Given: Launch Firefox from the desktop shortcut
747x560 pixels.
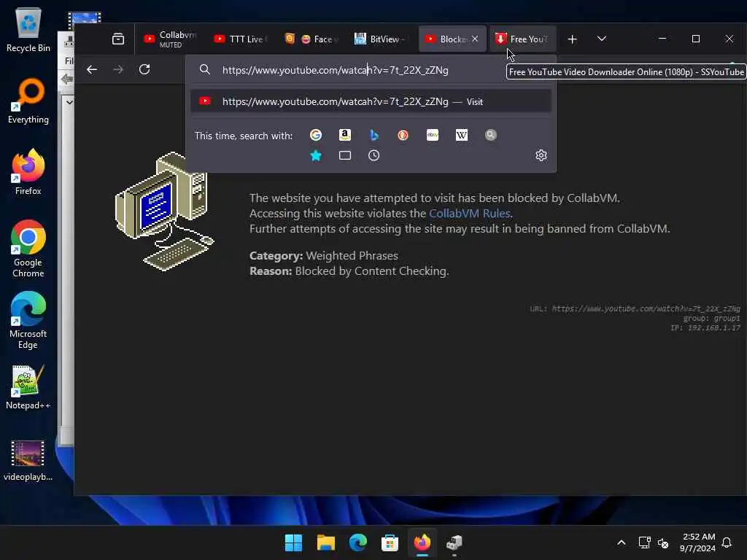Looking at the screenshot, I should click(x=28, y=172).
